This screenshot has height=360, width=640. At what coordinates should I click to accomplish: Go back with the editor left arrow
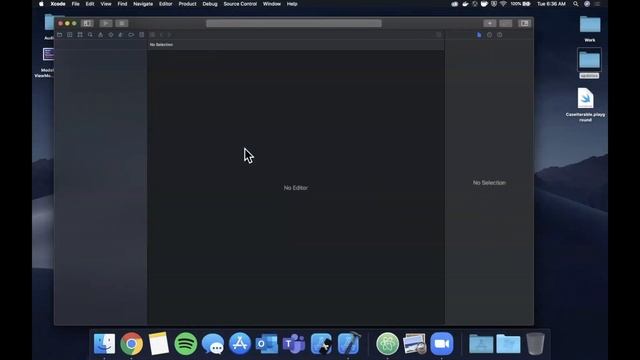(x=162, y=35)
